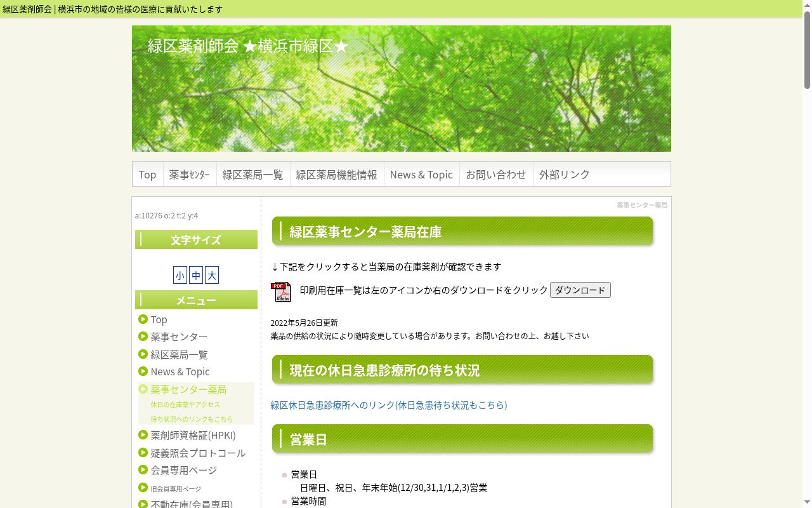Click the 現在の休日急患診療所の待ち状況 heading

click(x=462, y=370)
